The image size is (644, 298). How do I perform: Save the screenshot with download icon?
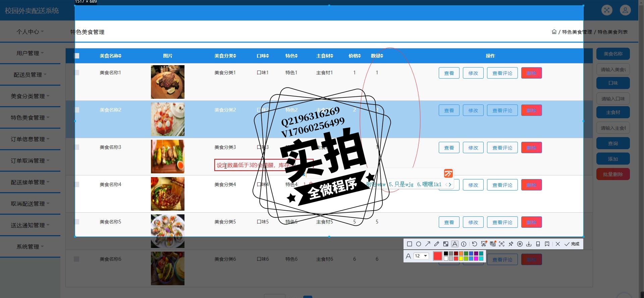[529, 244]
